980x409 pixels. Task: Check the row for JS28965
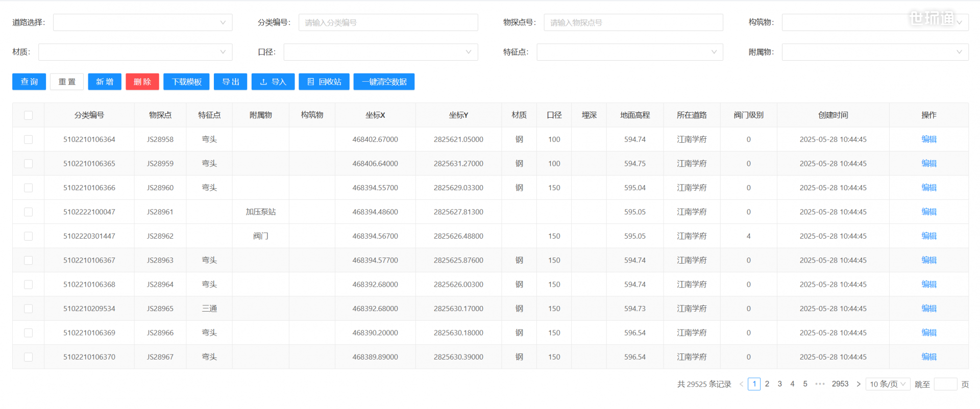tap(29, 309)
